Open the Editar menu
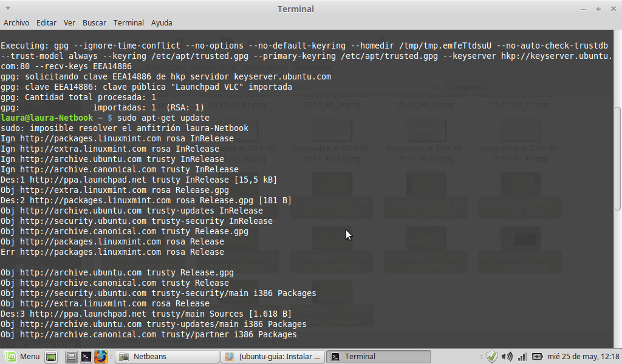Screen dimensions: 622x364 46,23
